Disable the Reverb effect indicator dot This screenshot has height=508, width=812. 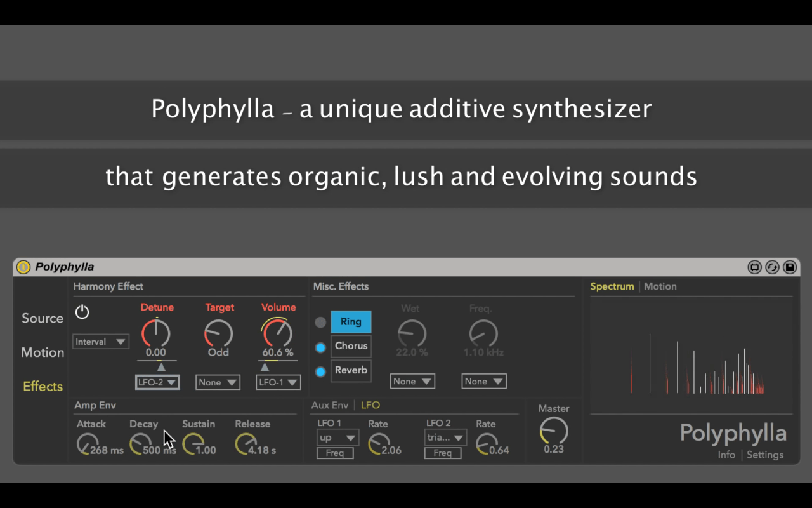[x=320, y=371]
